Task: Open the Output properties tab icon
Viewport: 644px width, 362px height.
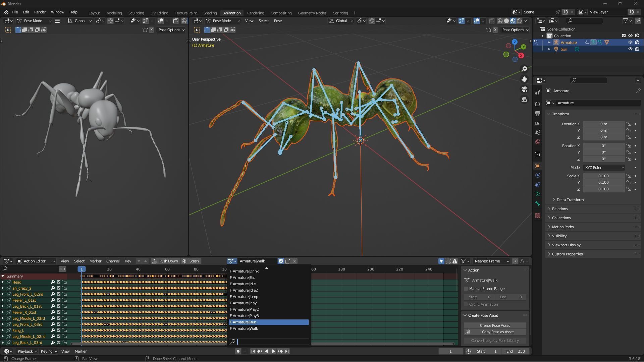Action: click(x=538, y=114)
